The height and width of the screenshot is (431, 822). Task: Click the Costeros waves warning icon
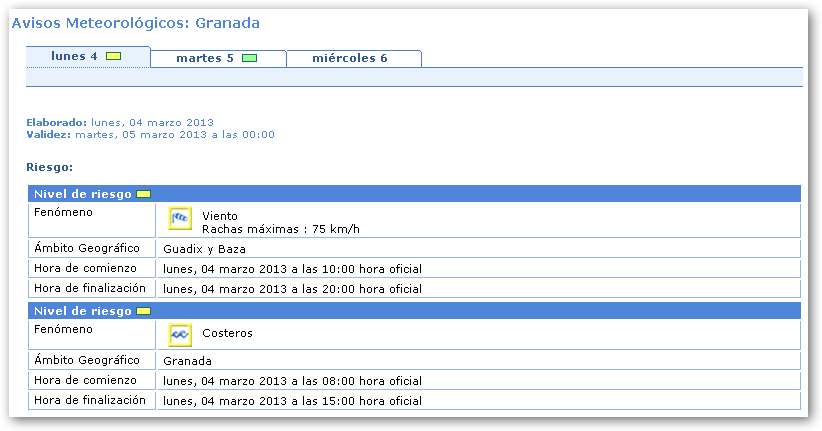click(180, 335)
